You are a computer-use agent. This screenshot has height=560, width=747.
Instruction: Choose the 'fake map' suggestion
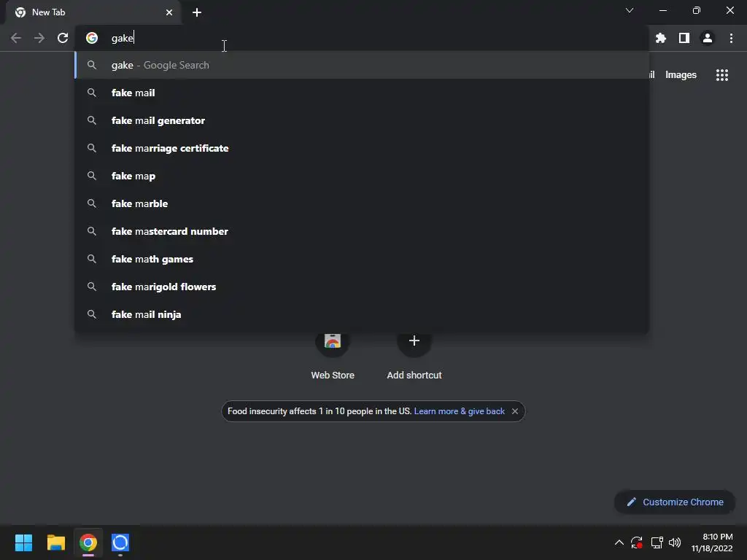pos(362,176)
